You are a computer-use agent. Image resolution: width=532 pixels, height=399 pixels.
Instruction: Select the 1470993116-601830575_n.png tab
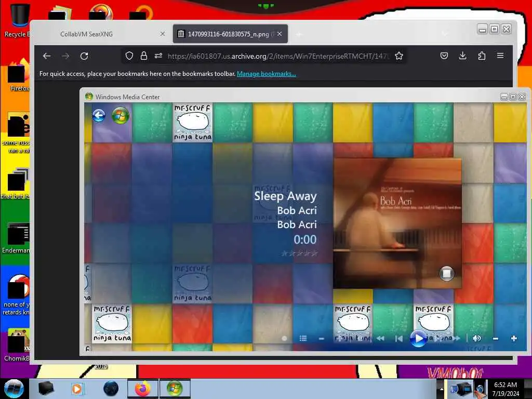pos(230,34)
